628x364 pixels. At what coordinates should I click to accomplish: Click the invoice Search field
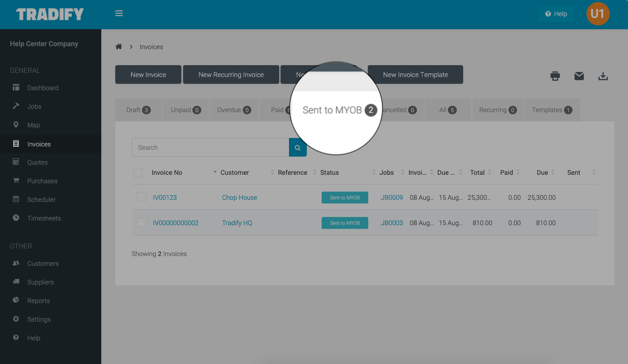(x=210, y=147)
